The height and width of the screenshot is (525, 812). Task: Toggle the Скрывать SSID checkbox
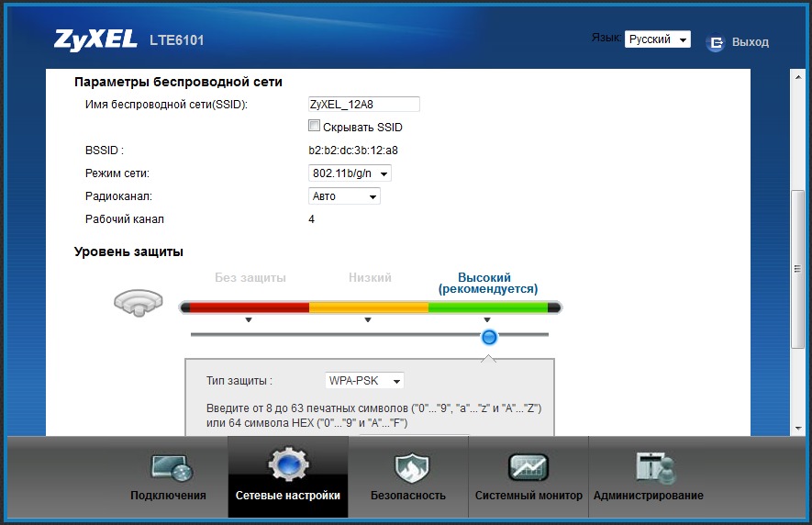pyautogui.click(x=314, y=126)
